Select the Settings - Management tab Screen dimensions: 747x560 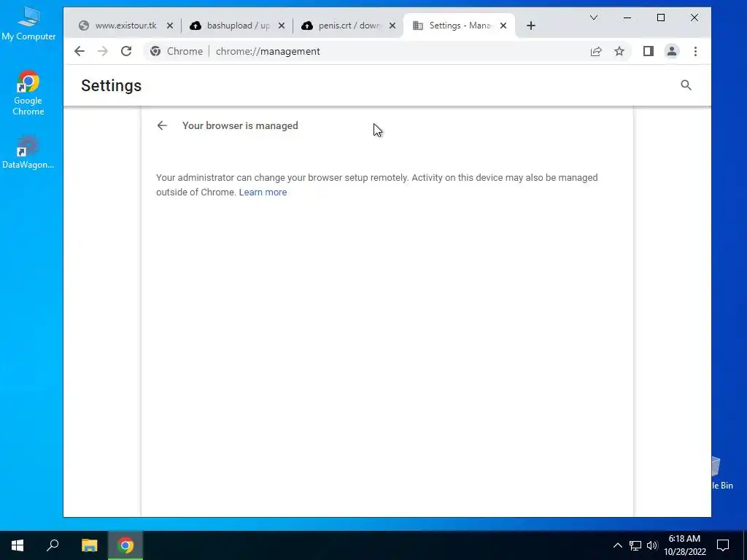(x=460, y=26)
